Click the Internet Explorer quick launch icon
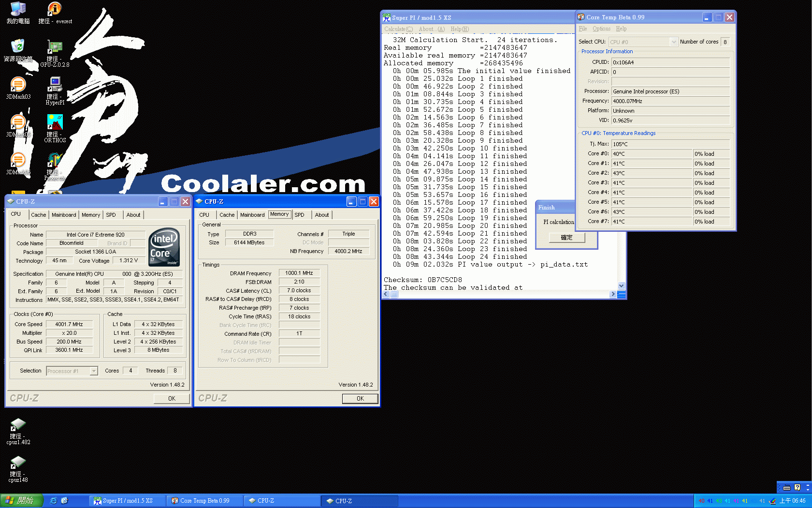 tap(53, 501)
